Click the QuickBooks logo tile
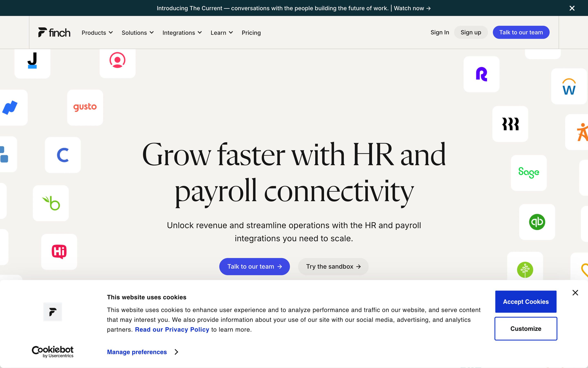 point(537,222)
